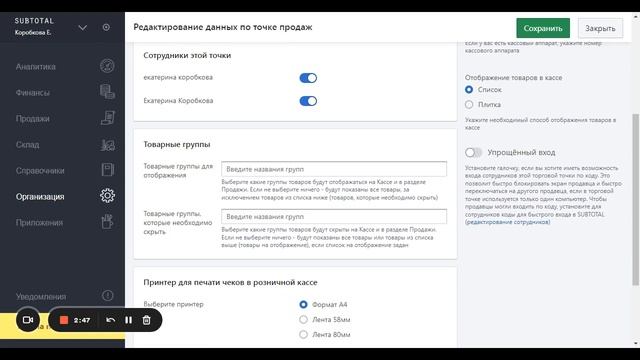Click the Reference books icon beside Справочники
Viewport: 640px width, 360px height.
[x=107, y=170]
